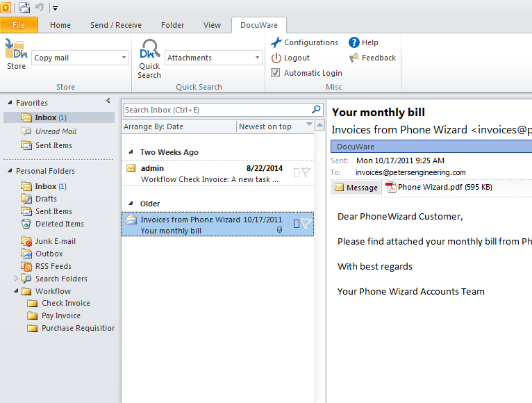This screenshot has width=532, height=403.
Task: Open Customize Quick Access Toolbar dropdown
Action: [55, 8]
